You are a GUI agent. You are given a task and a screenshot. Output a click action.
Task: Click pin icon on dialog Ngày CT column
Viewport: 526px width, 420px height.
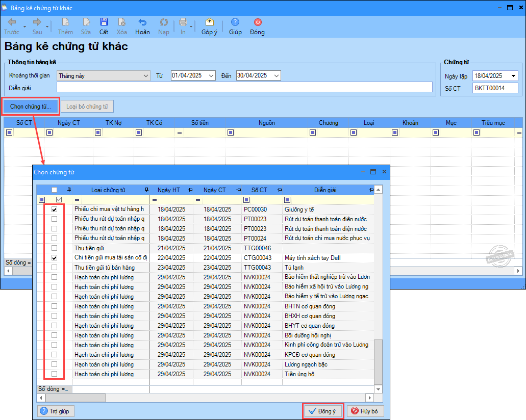coord(239,190)
